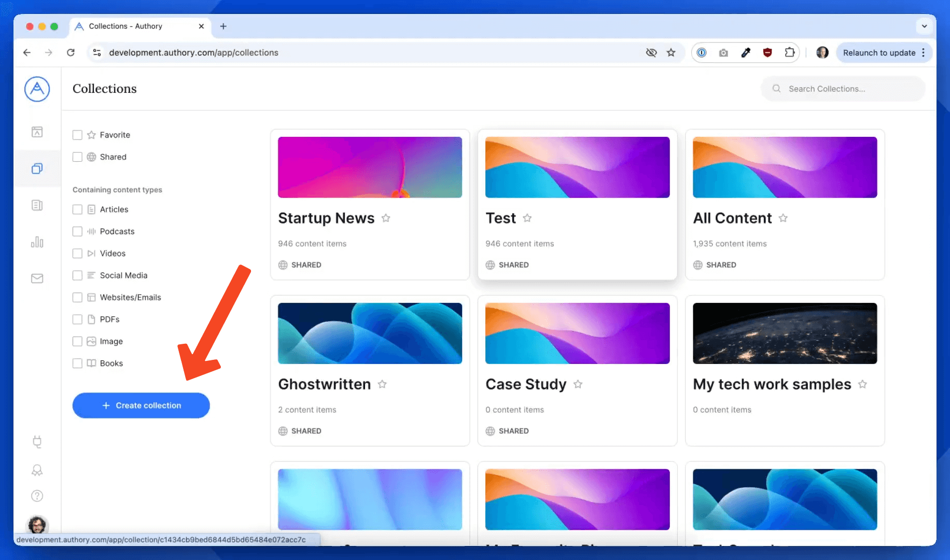Favorite the Startup News collection star
This screenshot has width=950, height=560.
pos(386,218)
